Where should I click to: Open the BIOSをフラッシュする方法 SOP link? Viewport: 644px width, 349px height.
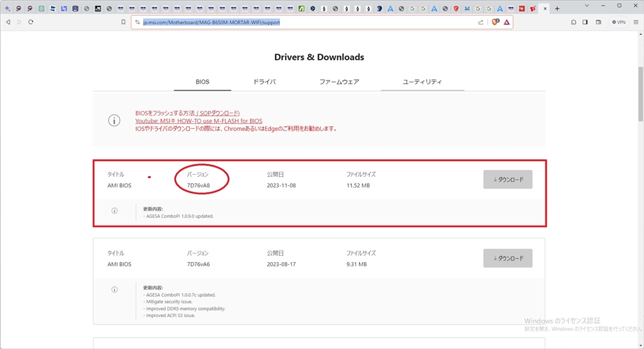(187, 113)
